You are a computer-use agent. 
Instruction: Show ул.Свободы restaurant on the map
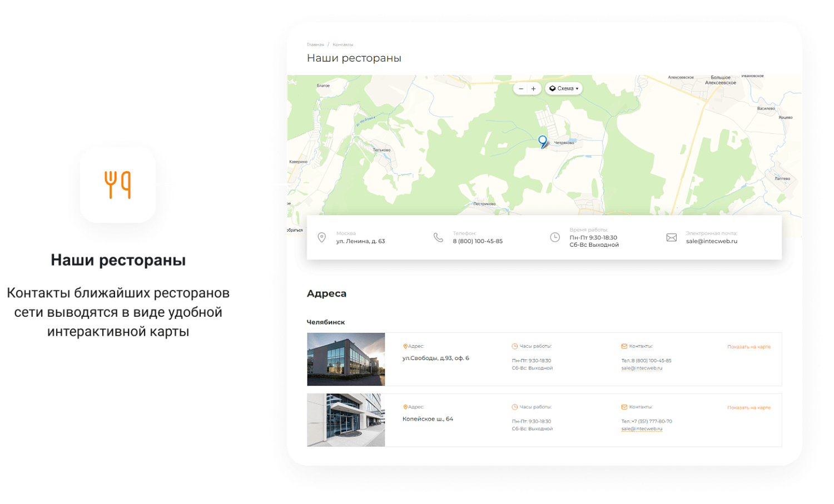pyautogui.click(x=748, y=347)
